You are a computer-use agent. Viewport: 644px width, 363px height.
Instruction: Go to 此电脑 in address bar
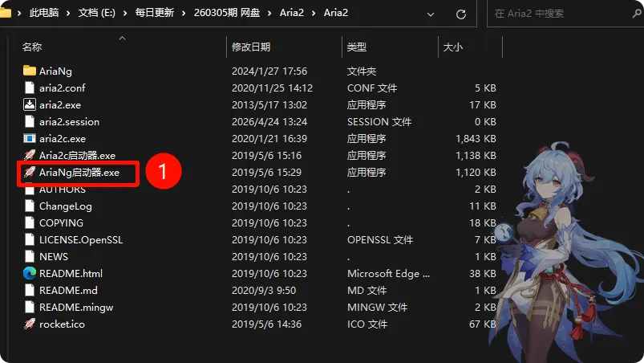tap(44, 13)
